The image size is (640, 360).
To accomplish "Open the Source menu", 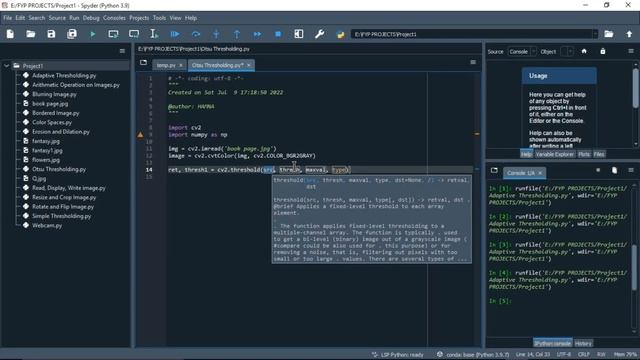I will point(57,18).
